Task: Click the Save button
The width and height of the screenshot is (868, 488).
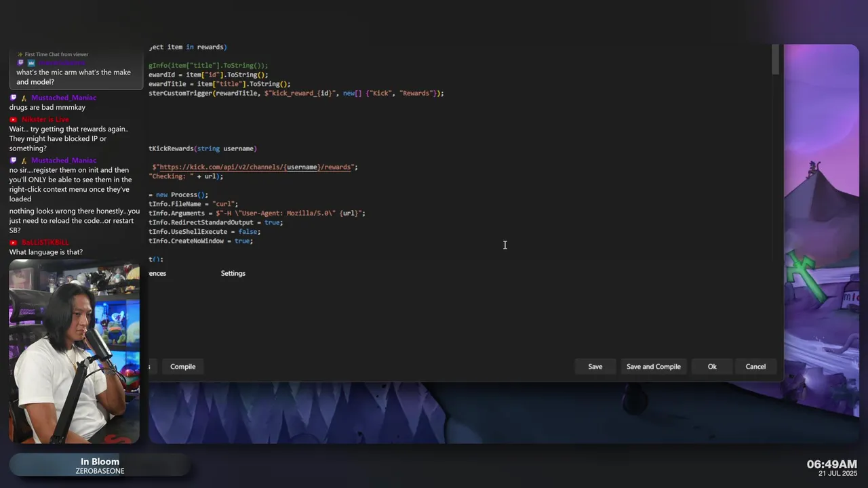Action: click(595, 367)
